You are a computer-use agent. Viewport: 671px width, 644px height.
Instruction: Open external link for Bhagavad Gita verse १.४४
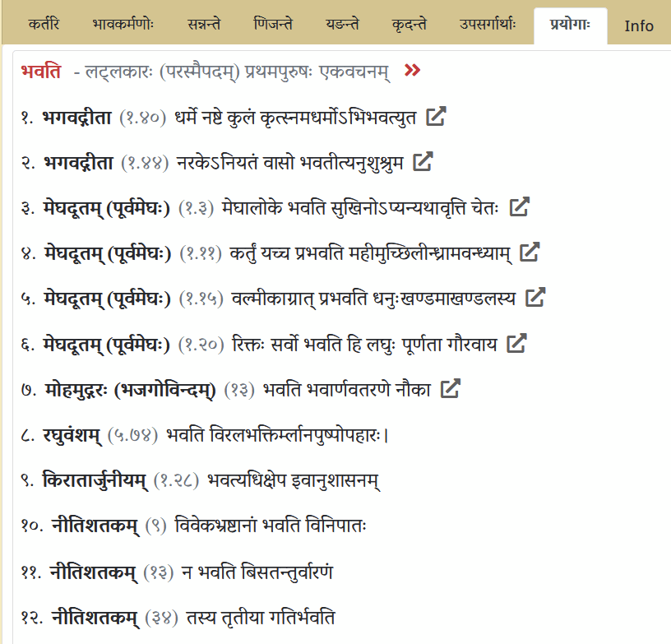(422, 162)
